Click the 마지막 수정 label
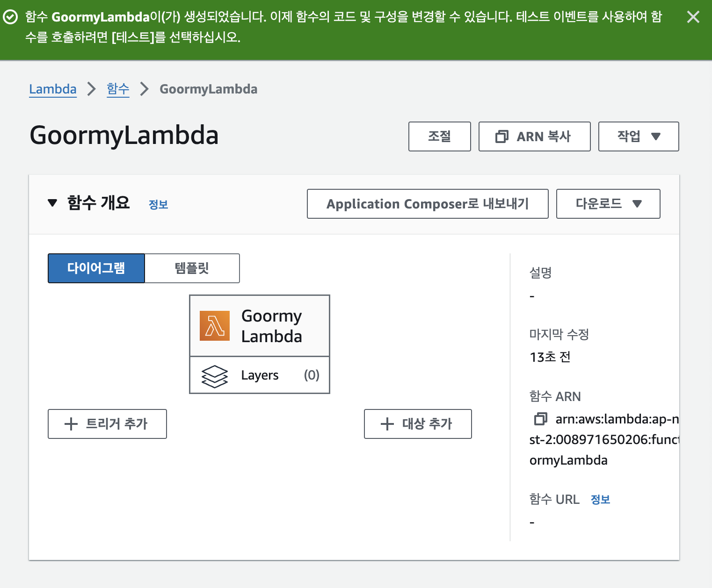This screenshot has height=588, width=712. pos(559,334)
